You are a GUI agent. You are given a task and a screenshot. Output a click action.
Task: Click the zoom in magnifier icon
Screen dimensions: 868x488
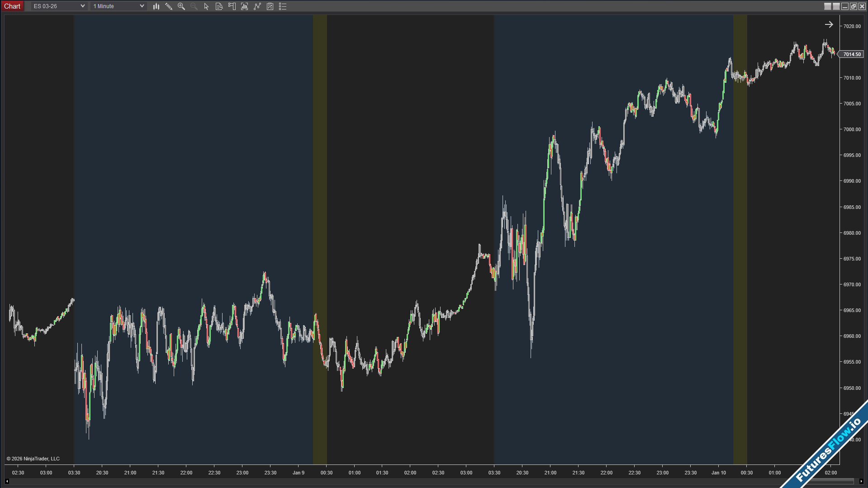[x=181, y=6]
